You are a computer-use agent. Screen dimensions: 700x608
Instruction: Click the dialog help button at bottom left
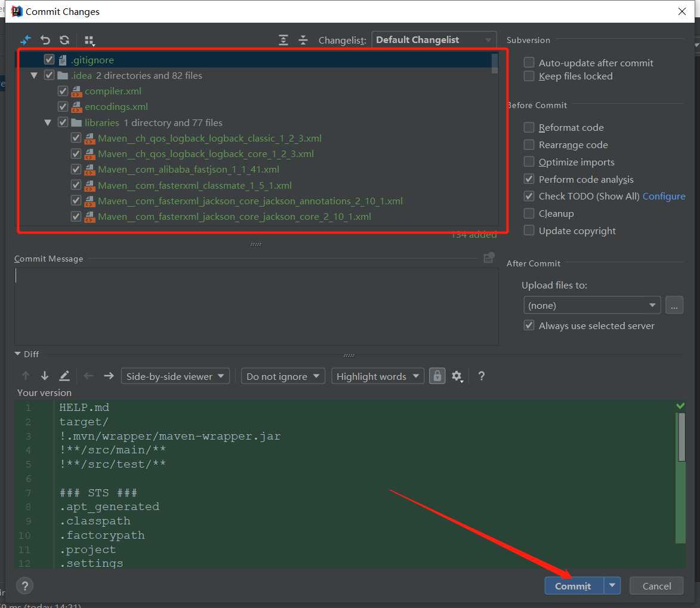click(25, 586)
